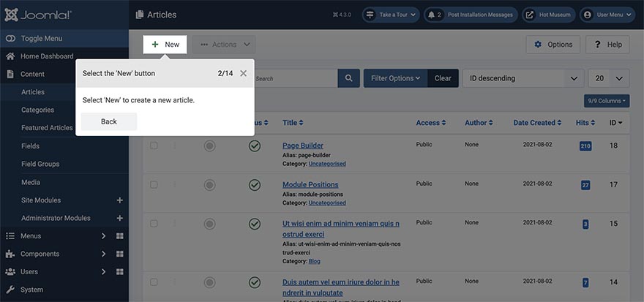Viewport: 644px width, 302px height.
Task: Add a new administrator module with plus icon
Action: [x=120, y=218]
